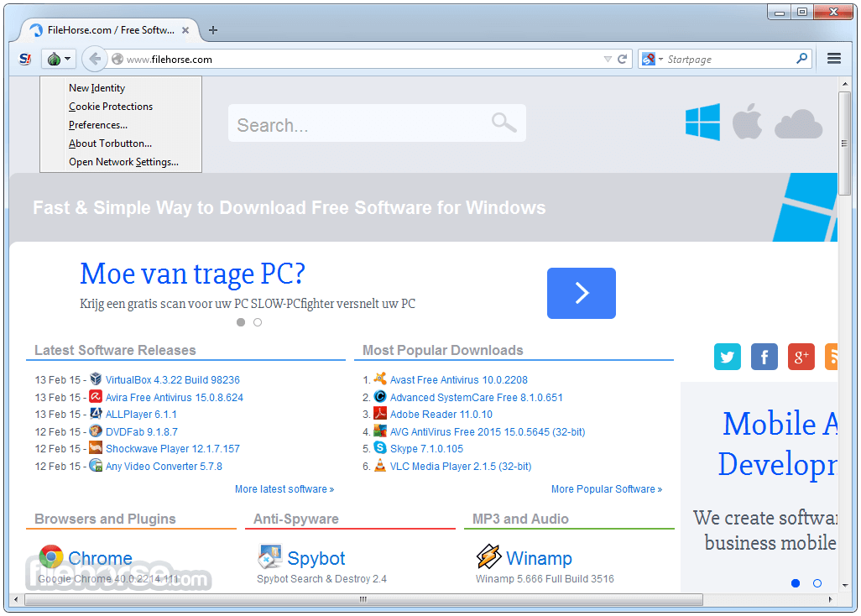The width and height of the screenshot is (861, 616).
Task: Open AVG AntiVirus Free 2015 link
Action: [x=487, y=432]
